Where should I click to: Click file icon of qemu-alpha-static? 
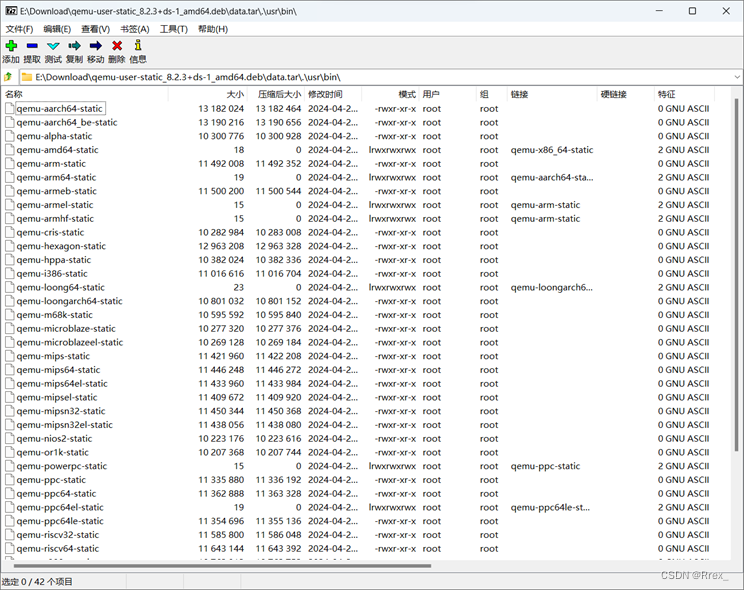pos(9,136)
